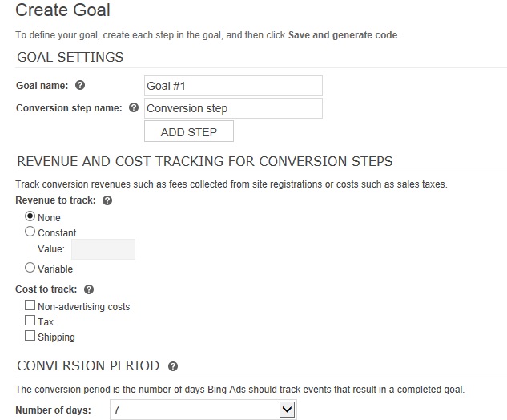Open the Number of days dropdown arrow
Viewport: 507px width, 420px height.
tap(287, 410)
